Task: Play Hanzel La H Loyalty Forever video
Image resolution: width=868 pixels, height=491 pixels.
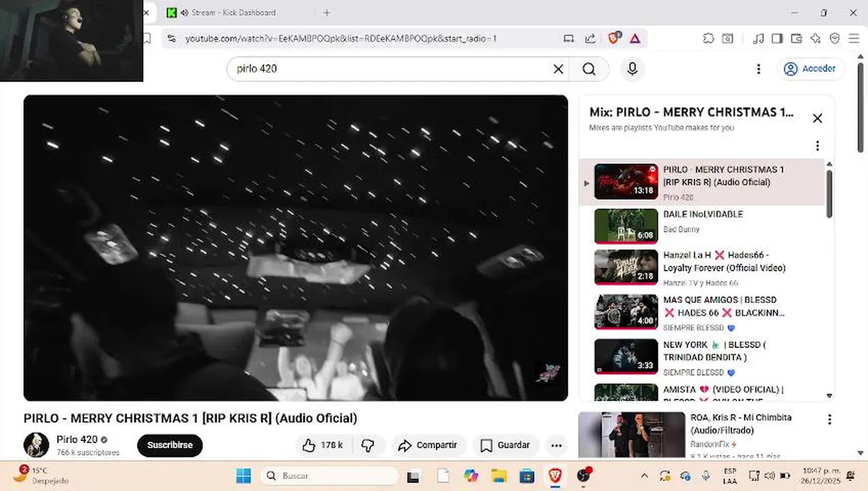Action: pos(703,267)
